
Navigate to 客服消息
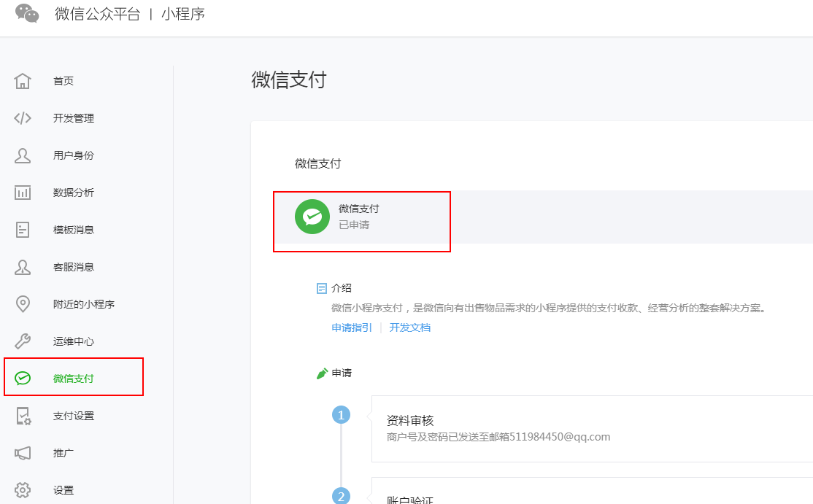(74, 267)
